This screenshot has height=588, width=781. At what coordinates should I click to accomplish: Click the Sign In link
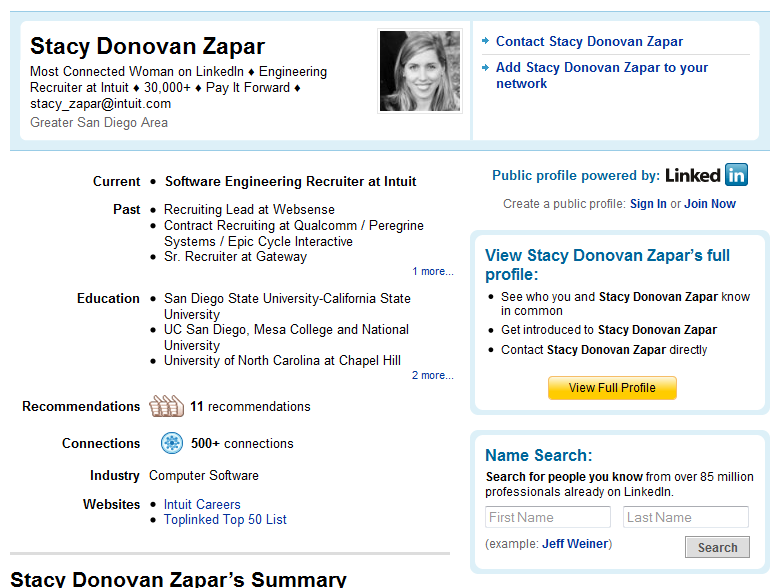point(648,204)
